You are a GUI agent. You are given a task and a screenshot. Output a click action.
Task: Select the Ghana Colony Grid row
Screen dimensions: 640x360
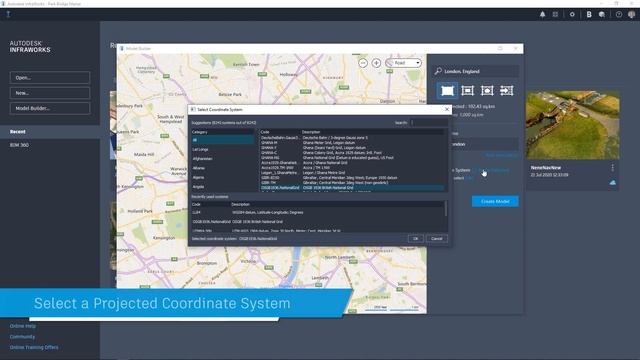[x=352, y=153]
